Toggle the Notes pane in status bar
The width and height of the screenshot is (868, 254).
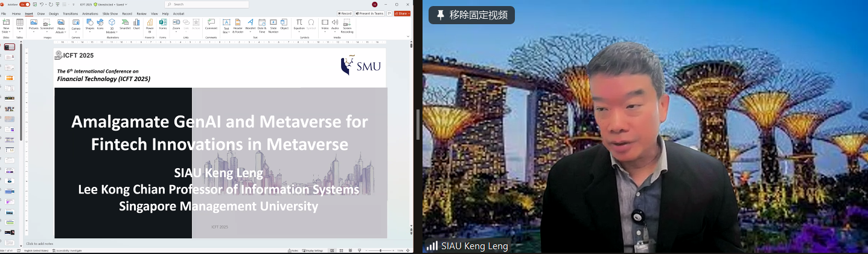tap(293, 250)
